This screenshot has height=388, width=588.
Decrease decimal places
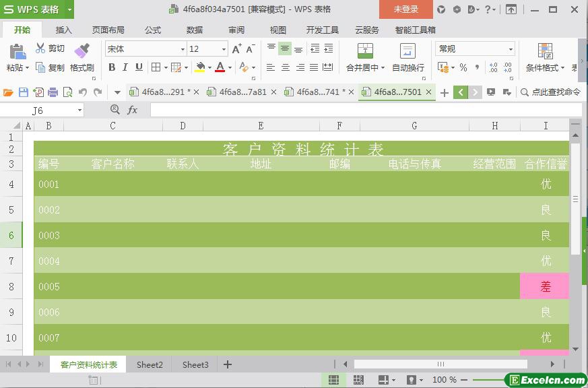pos(507,67)
